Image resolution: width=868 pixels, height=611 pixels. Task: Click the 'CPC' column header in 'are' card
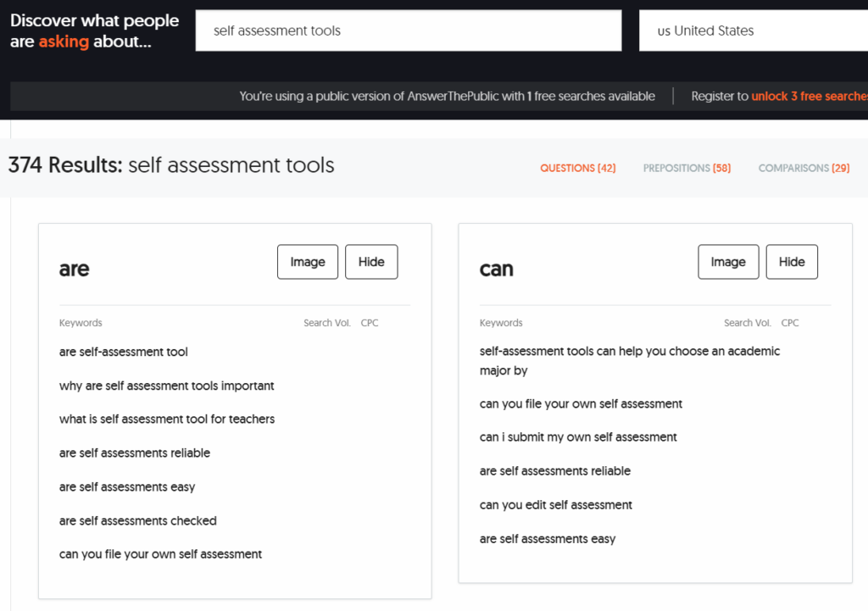pos(370,323)
